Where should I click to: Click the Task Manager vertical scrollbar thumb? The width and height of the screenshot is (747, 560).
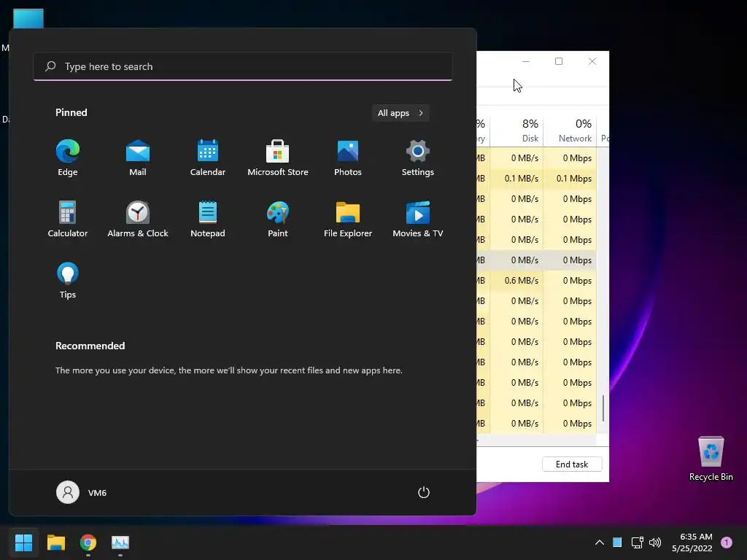tap(603, 408)
